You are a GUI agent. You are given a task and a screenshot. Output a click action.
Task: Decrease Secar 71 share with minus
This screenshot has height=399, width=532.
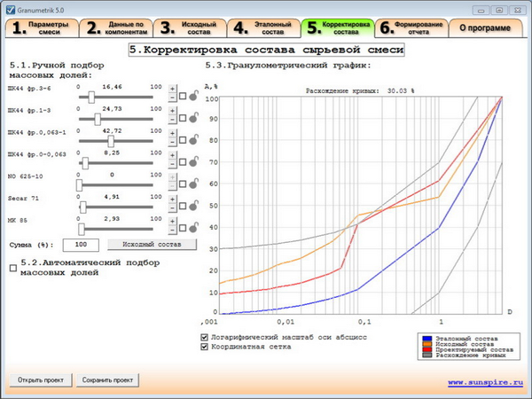point(172,208)
